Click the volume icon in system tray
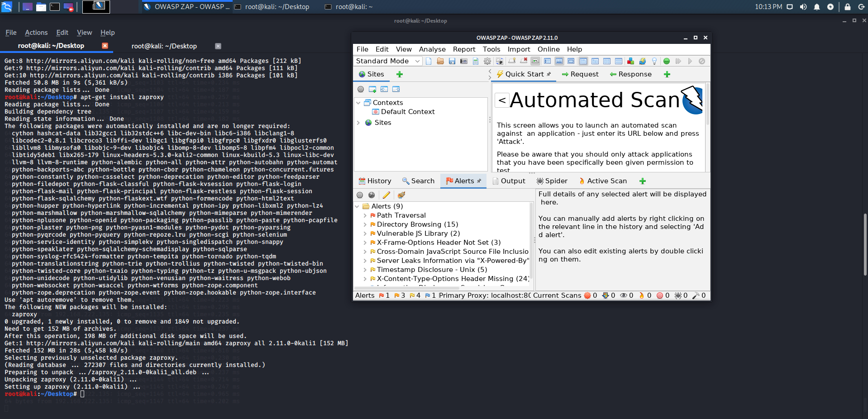Image resolution: width=868 pixels, height=419 pixels. 803,7
